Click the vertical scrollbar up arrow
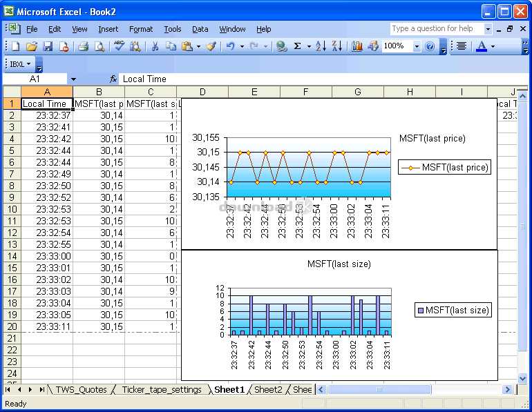The image size is (532, 412). pyautogui.click(x=522, y=96)
